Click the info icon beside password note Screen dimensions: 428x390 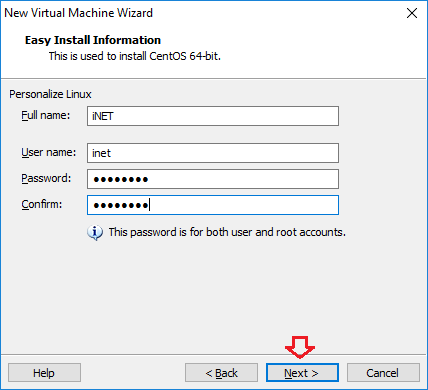coord(95,232)
